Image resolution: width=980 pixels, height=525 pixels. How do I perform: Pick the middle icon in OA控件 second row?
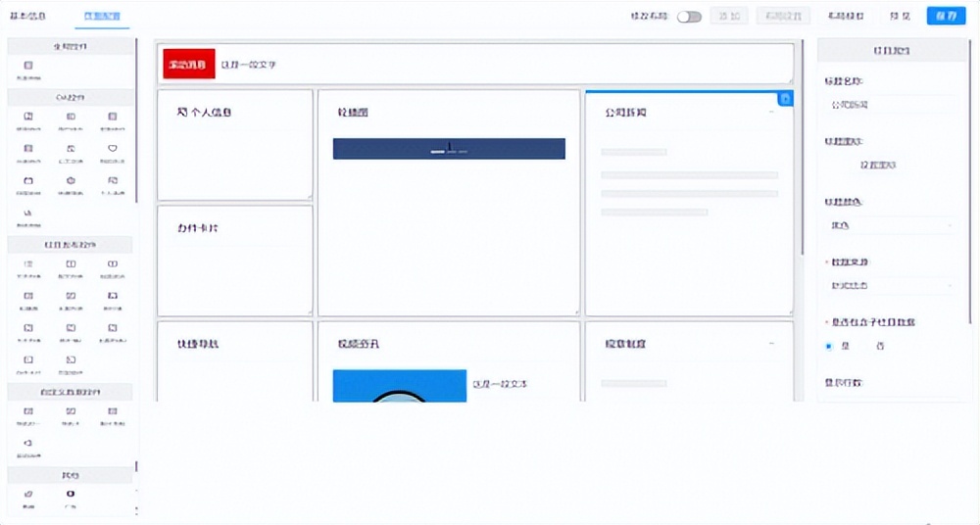(x=71, y=149)
